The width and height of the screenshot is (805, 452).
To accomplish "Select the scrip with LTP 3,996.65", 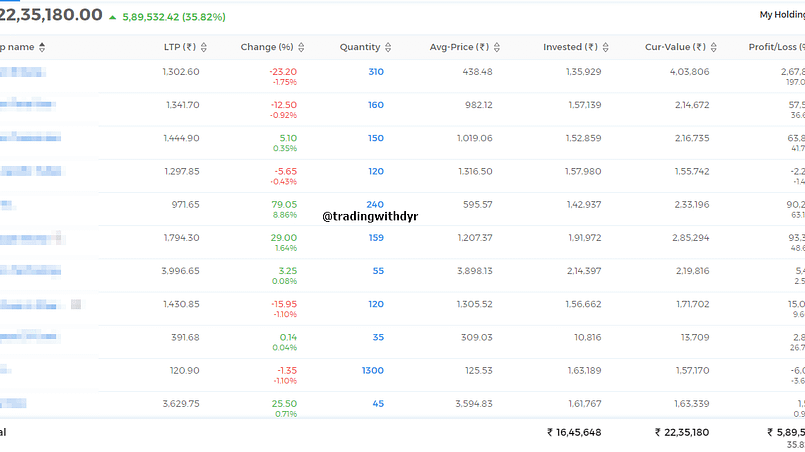I will click(x=31, y=271).
